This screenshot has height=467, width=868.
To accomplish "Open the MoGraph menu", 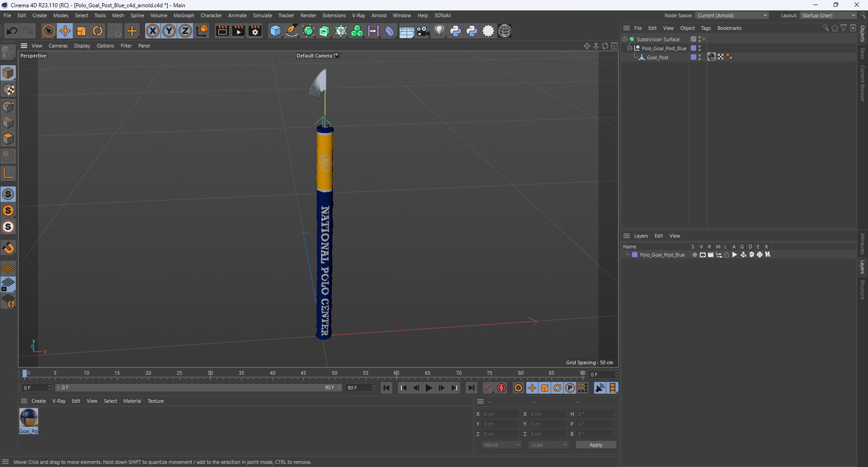I will (184, 15).
